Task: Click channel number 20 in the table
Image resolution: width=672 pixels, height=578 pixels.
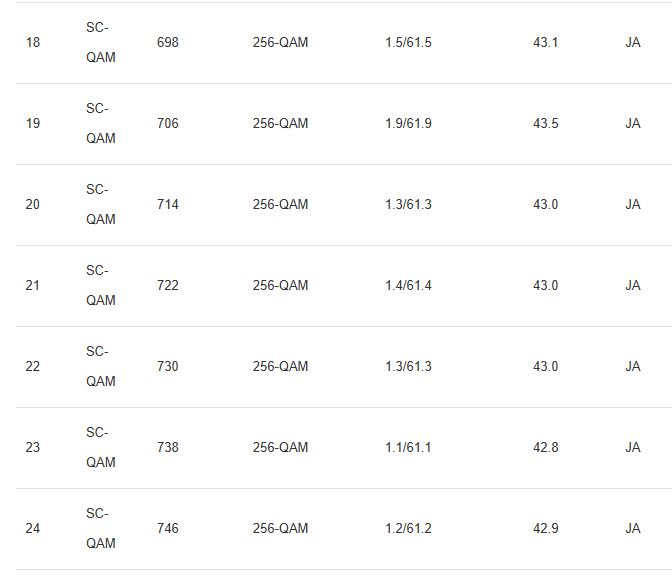Action: pyautogui.click(x=33, y=205)
